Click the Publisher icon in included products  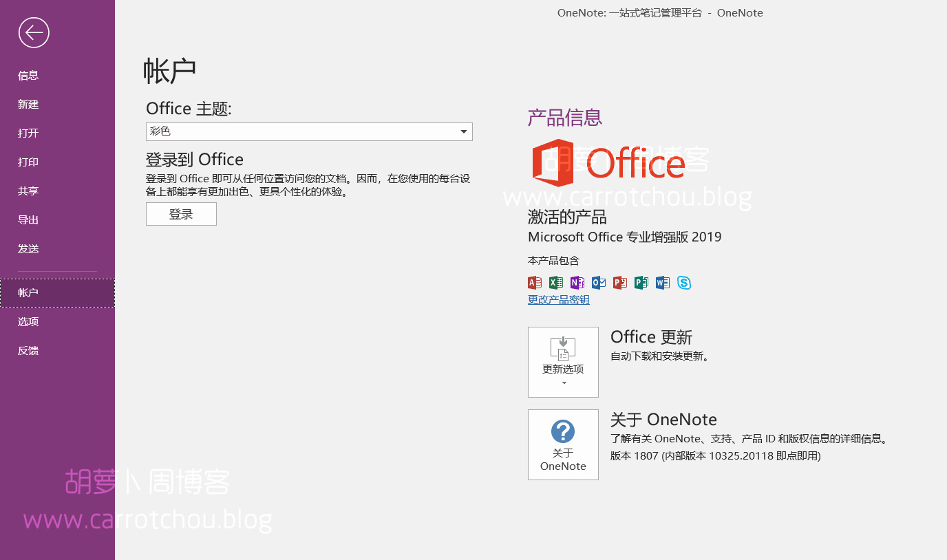tap(641, 283)
